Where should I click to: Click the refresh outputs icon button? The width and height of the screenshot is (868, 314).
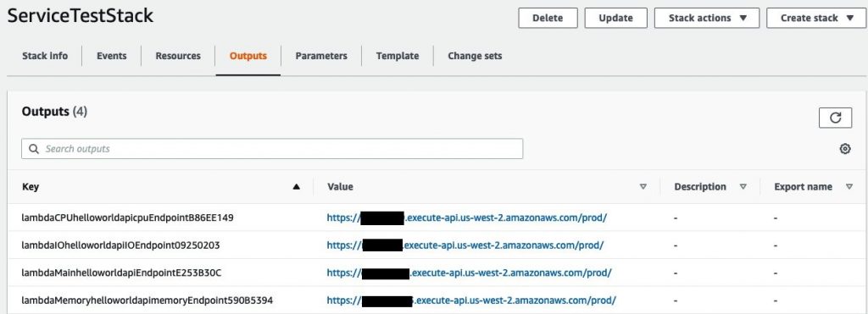tap(835, 118)
